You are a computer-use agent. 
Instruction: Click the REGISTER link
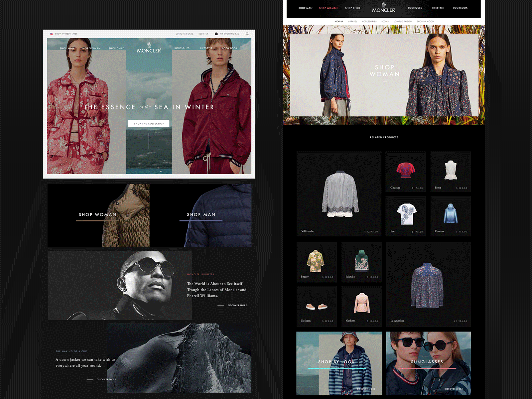click(203, 34)
